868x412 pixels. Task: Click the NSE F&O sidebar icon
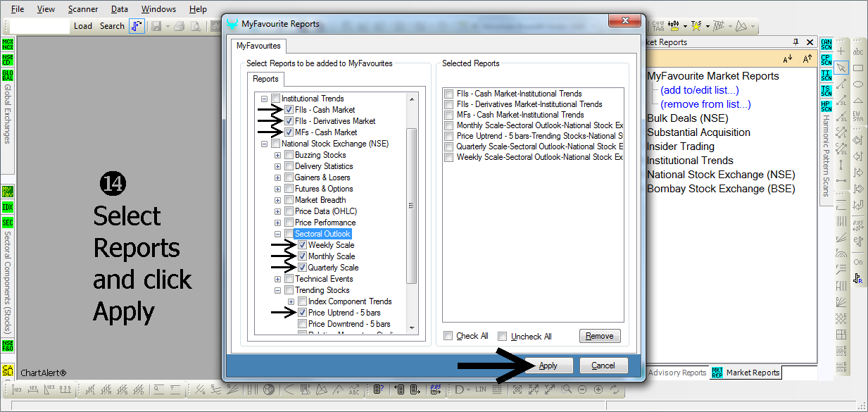click(x=8, y=345)
